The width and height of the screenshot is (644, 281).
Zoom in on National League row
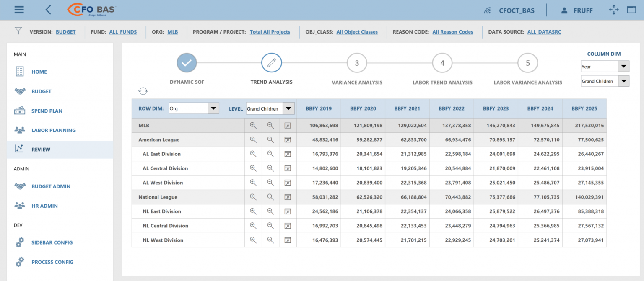pos(253,197)
